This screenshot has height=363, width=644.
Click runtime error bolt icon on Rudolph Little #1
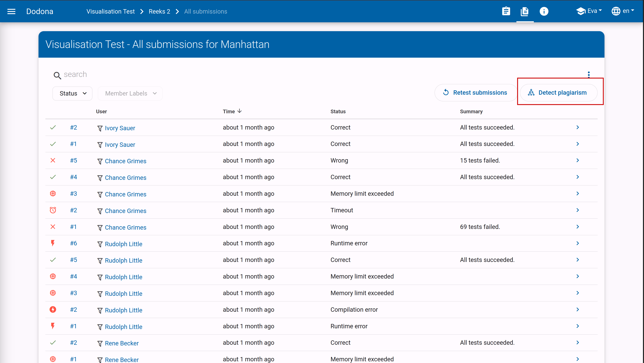click(53, 326)
